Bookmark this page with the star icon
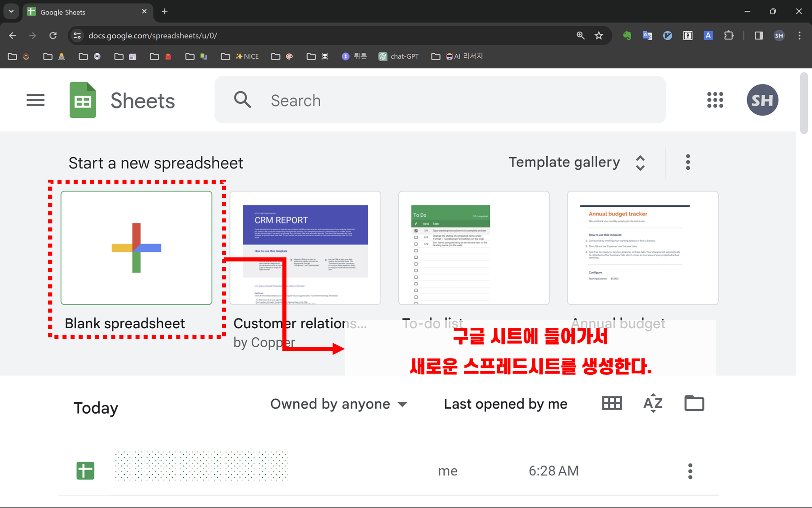This screenshot has height=508, width=812. tap(599, 36)
